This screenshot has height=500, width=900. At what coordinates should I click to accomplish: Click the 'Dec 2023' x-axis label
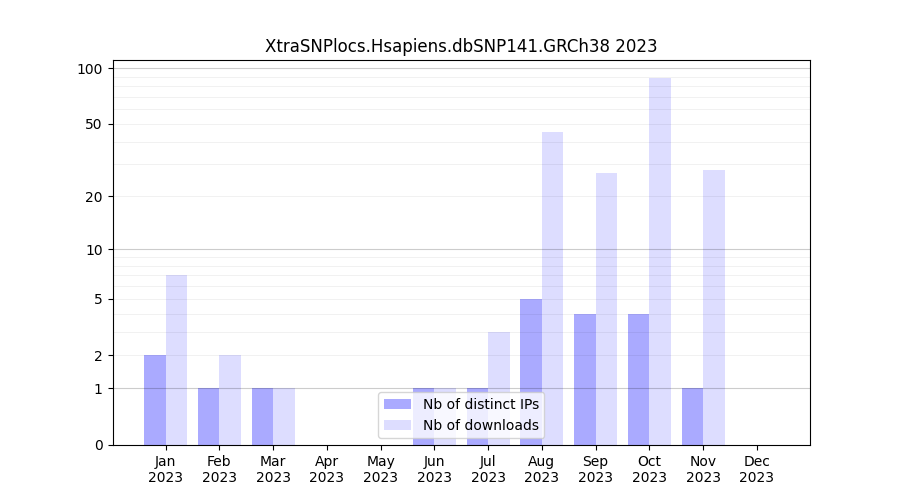[x=757, y=469]
